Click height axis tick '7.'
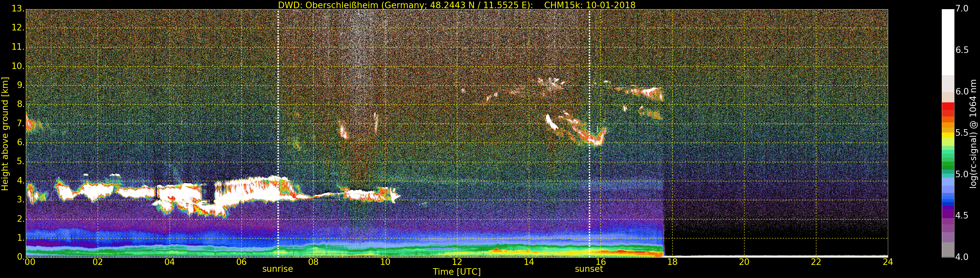The image size is (980, 278). (x=21, y=123)
